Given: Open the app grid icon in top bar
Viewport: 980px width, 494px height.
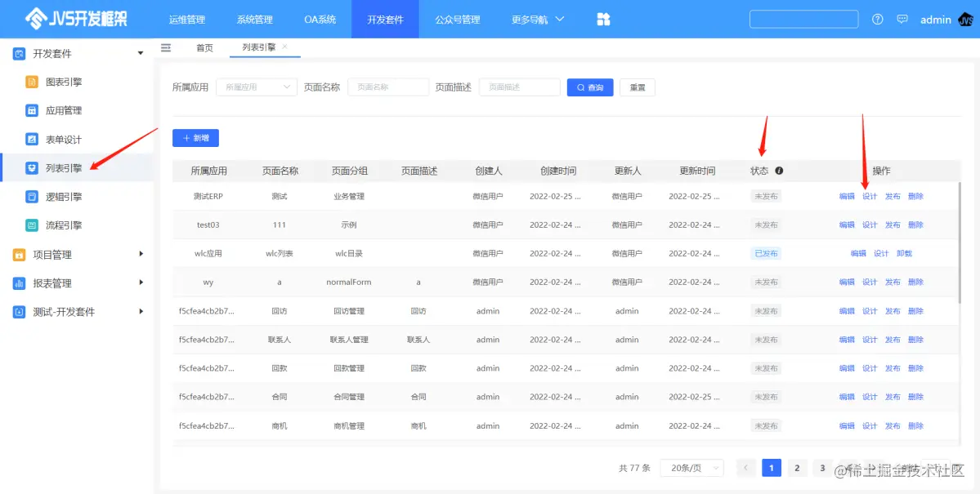Looking at the screenshot, I should (x=603, y=20).
